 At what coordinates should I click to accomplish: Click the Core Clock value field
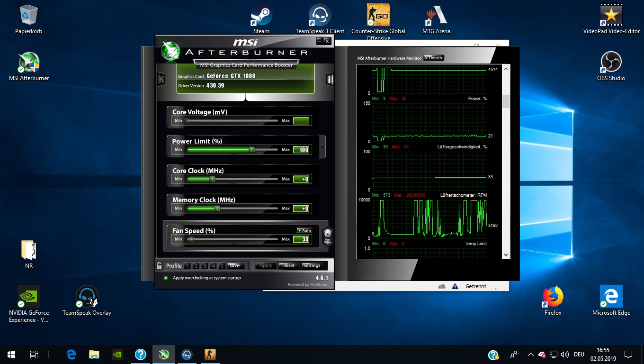tap(301, 179)
